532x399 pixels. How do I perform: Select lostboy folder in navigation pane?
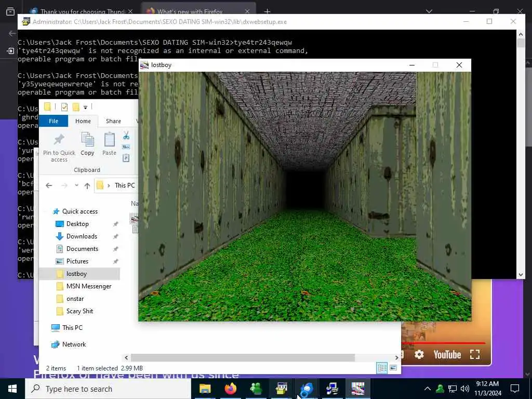click(x=79, y=274)
